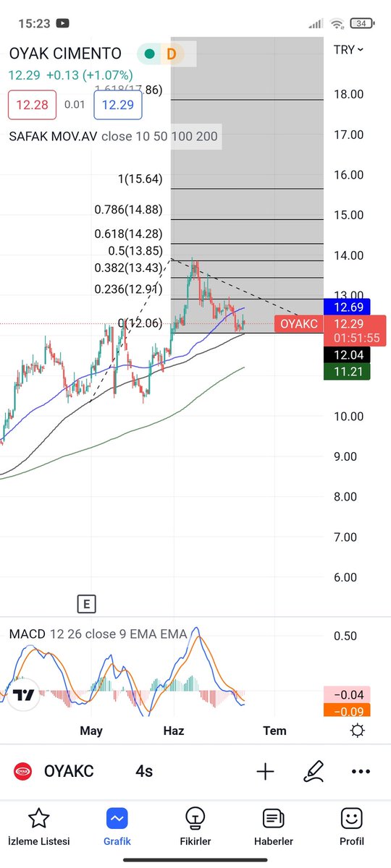The width and height of the screenshot is (391, 868).
Task: Click the blue 12.29 buy price box
Action: [117, 105]
